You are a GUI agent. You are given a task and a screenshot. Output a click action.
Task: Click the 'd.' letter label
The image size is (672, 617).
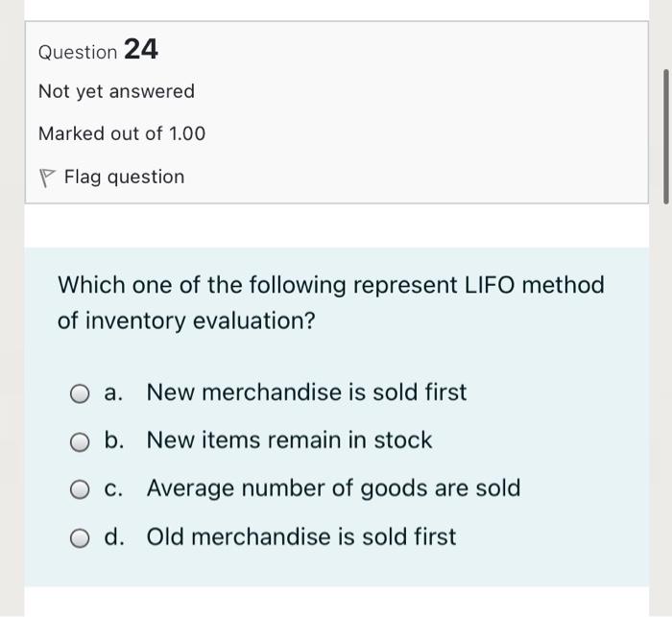click(x=115, y=536)
